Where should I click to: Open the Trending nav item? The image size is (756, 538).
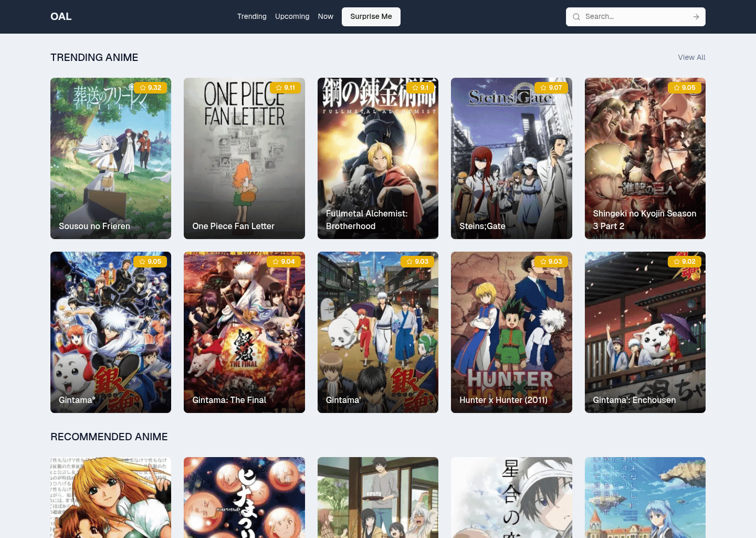[251, 17]
